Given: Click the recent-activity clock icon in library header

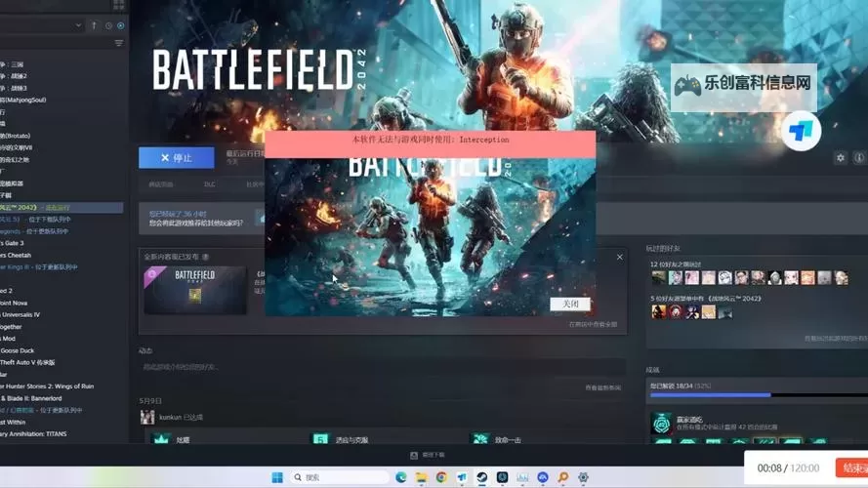Looking at the screenshot, I should [x=107, y=25].
